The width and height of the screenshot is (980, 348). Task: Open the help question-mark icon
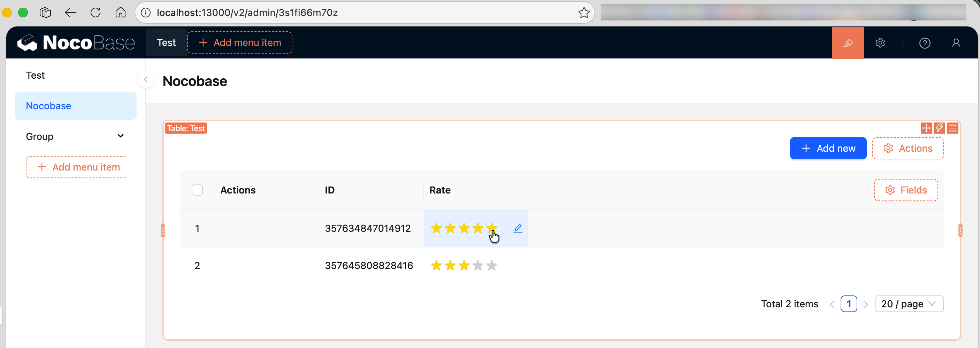925,42
